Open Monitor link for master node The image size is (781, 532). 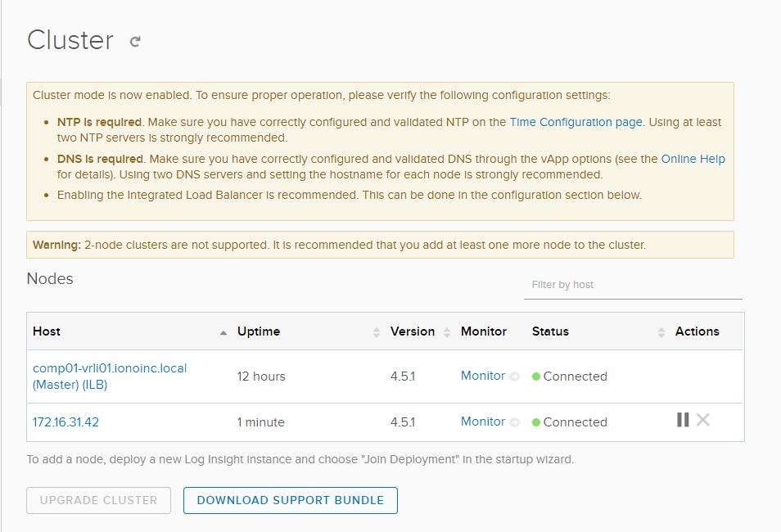coord(482,376)
